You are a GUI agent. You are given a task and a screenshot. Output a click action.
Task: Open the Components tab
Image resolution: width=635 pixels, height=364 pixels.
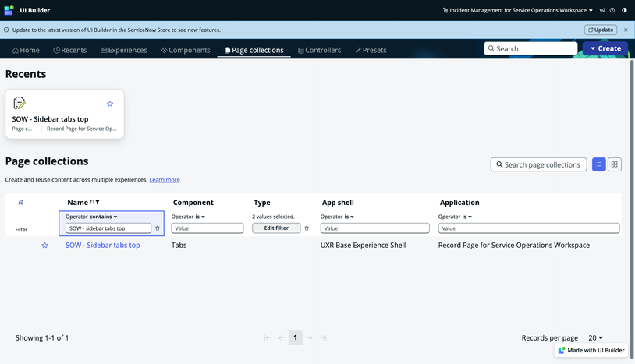click(x=186, y=50)
